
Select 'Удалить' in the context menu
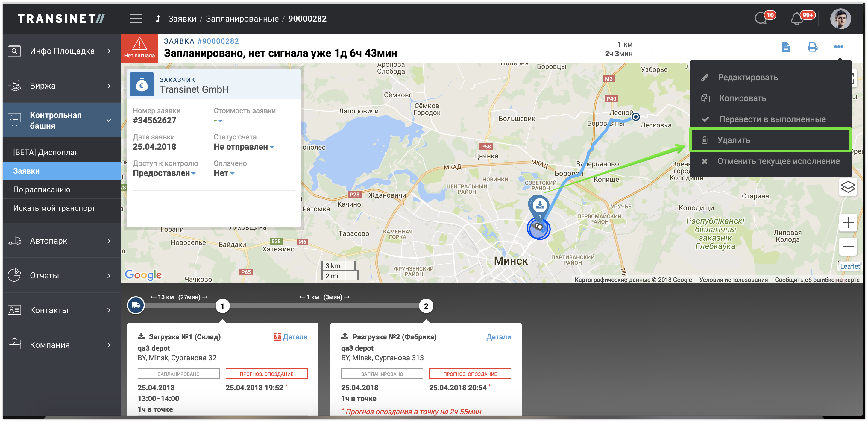point(733,140)
